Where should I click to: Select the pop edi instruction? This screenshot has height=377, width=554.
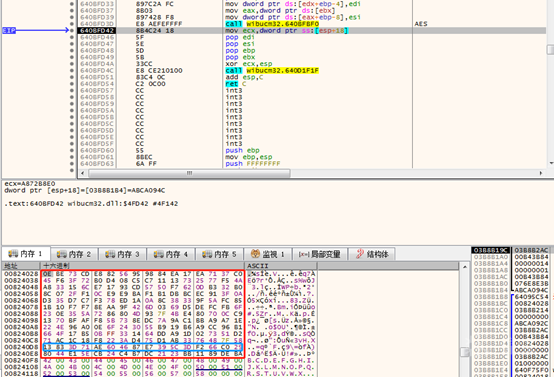tap(240, 37)
